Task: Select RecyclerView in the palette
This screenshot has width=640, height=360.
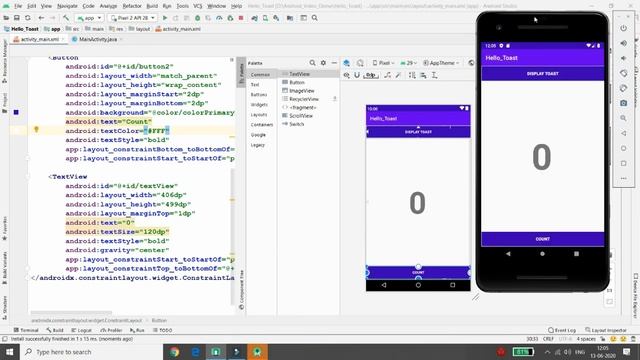Action: [304, 99]
